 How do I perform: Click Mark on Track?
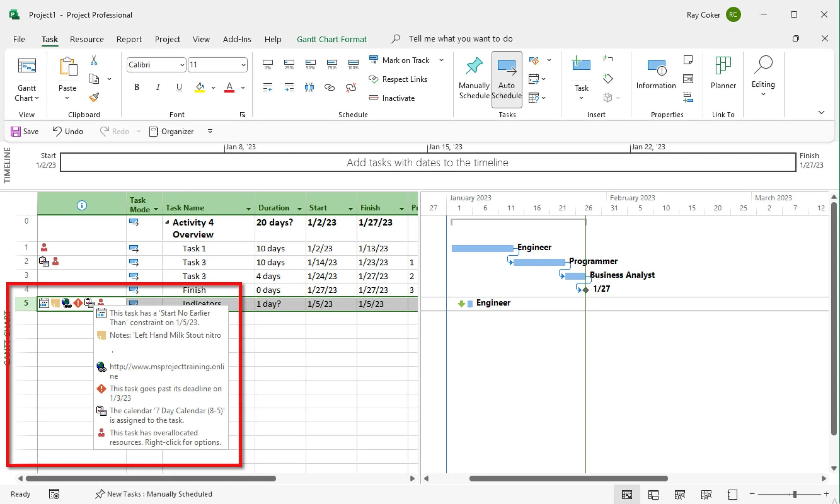coord(399,60)
